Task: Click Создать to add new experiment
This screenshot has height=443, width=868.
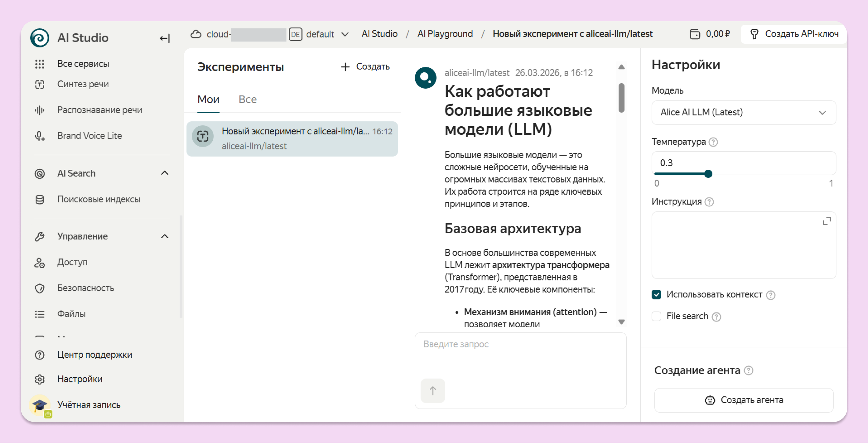Action: pyautogui.click(x=365, y=67)
